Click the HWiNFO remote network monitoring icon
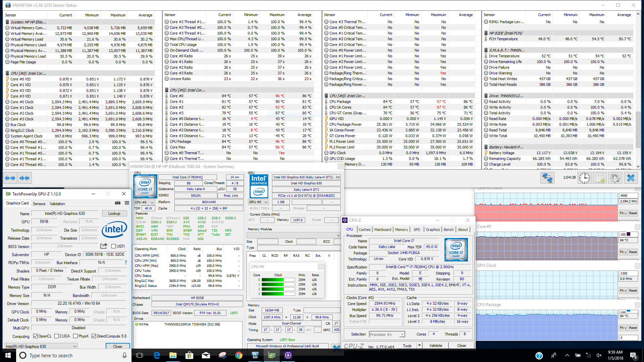Viewport: 644px width, 362px height. pos(547,178)
